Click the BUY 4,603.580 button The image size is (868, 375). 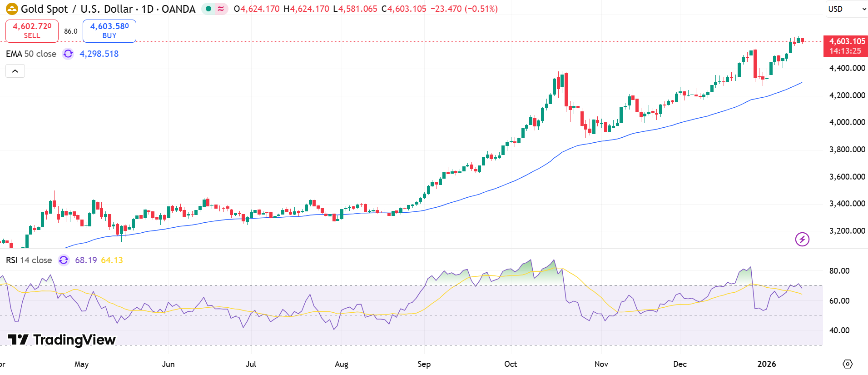[109, 30]
